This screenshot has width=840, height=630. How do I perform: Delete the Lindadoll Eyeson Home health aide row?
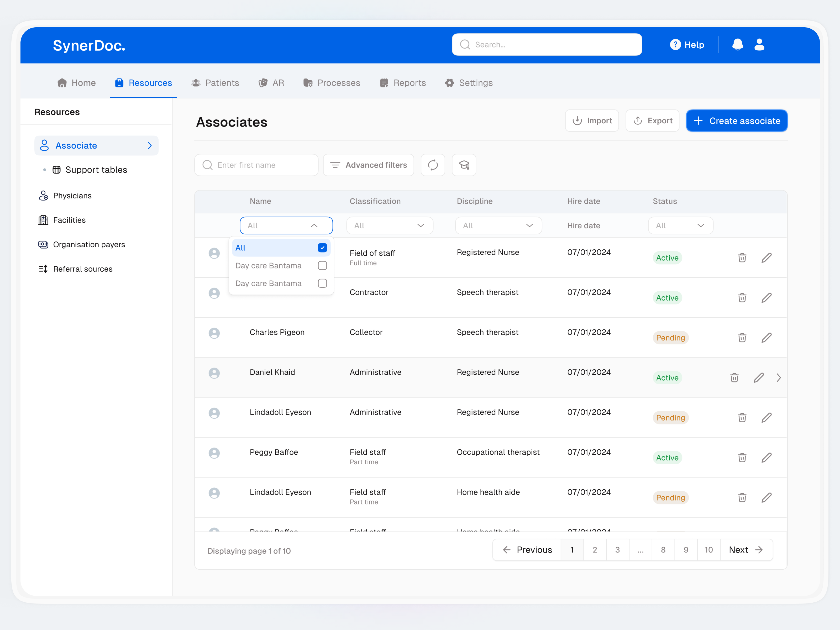742,497
